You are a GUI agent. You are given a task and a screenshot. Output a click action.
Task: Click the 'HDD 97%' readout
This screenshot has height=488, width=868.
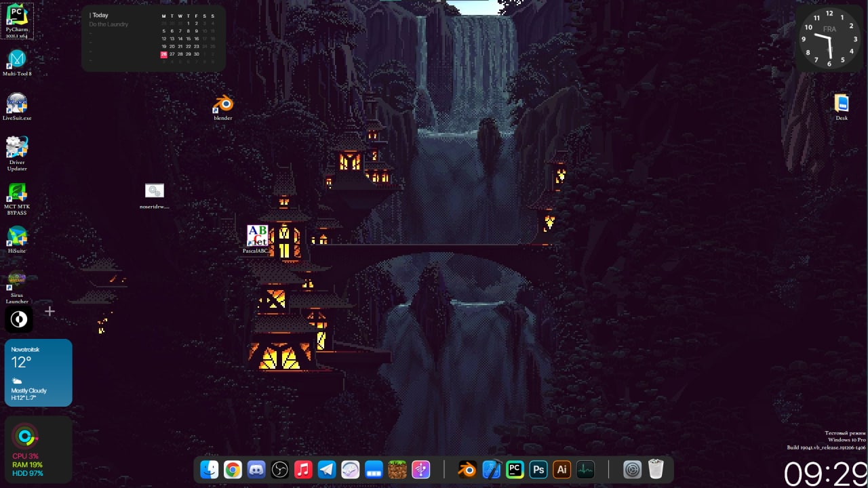coord(28,473)
